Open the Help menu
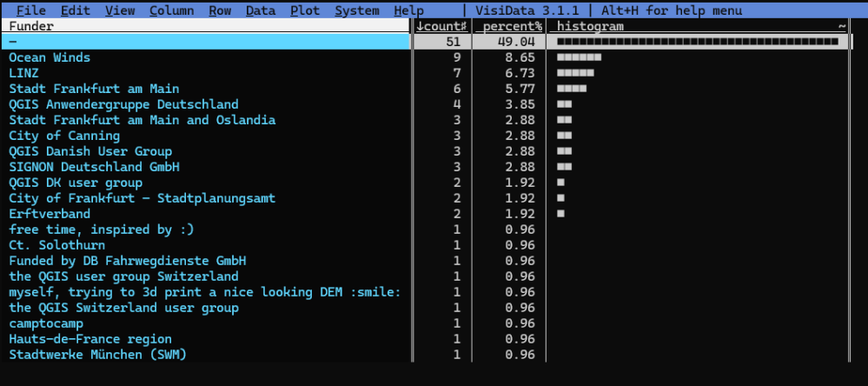Viewport: 868px width, 386px height. point(408,10)
